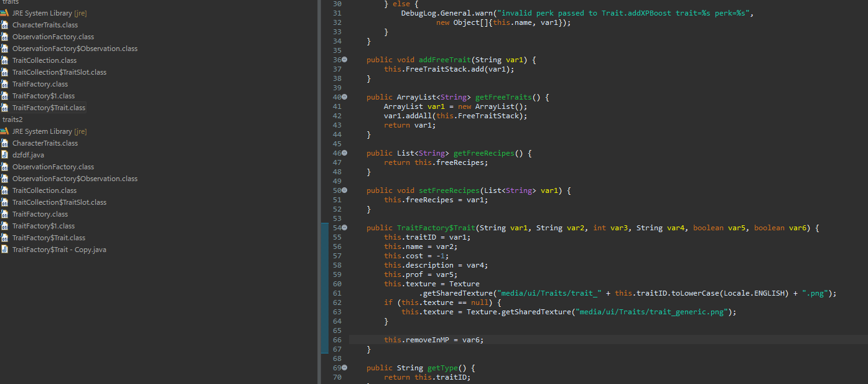
Task: Select ObservationFactory.class under traits2
Action: 53,167
